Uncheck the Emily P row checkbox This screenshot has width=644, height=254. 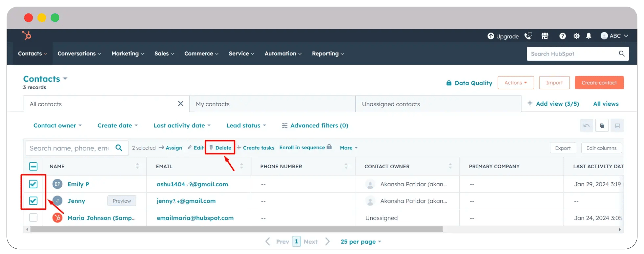coord(33,184)
